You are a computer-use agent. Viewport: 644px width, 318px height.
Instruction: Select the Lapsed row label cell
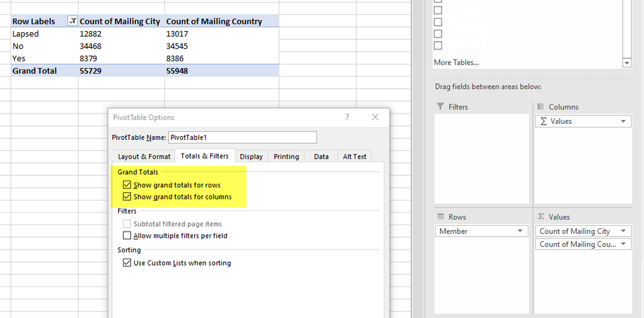(x=44, y=34)
